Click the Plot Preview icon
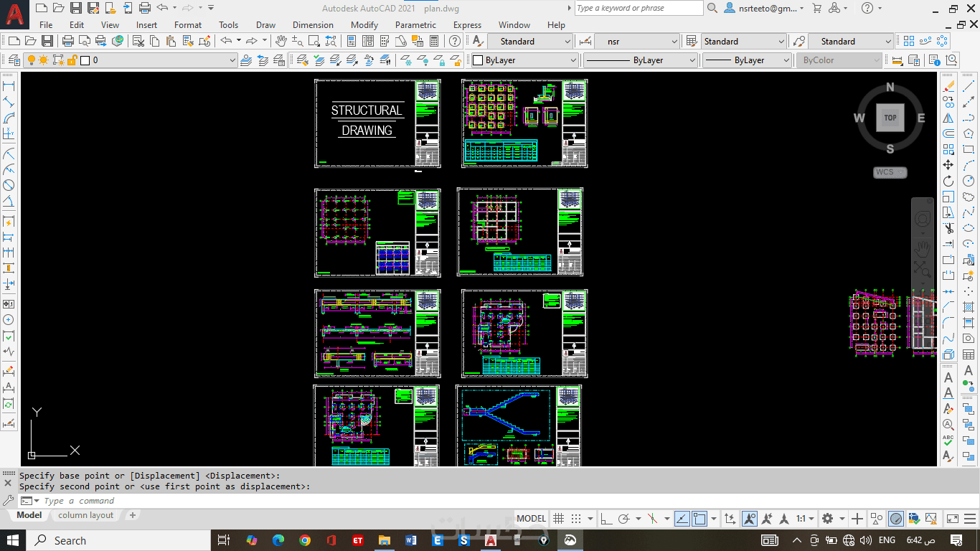Viewport: 980px width, 551px height. tap(84, 41)
